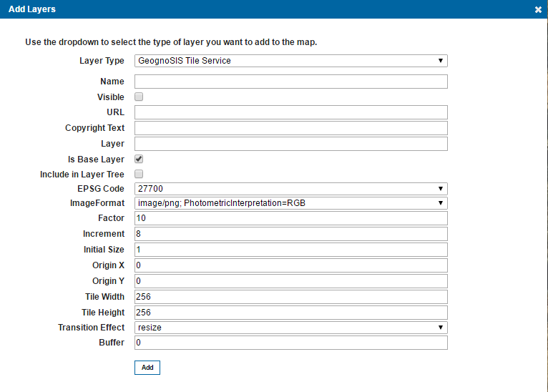Click the Initial Size field
The height and width of the screenshot is (392, 548).
point(290,250)
